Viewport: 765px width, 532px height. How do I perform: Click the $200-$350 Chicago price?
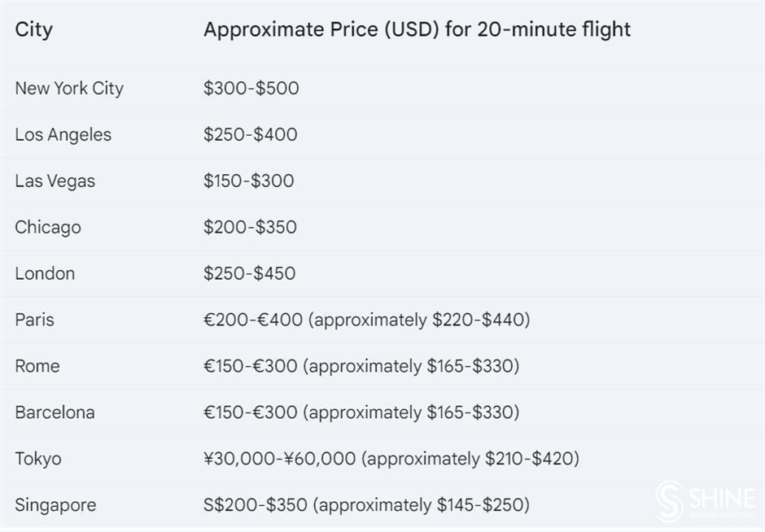(251, 227)
